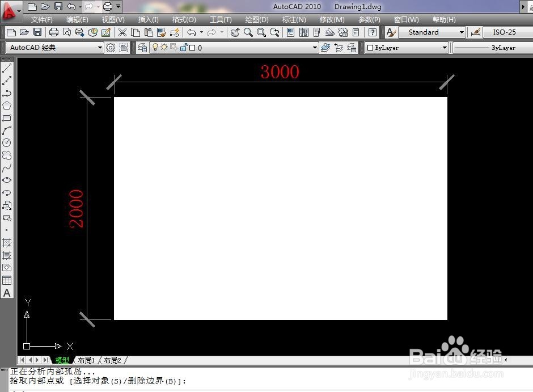Click the Layer Previous icon
The height and width of the screenshot is (392, 533).
tap(339, 48)
